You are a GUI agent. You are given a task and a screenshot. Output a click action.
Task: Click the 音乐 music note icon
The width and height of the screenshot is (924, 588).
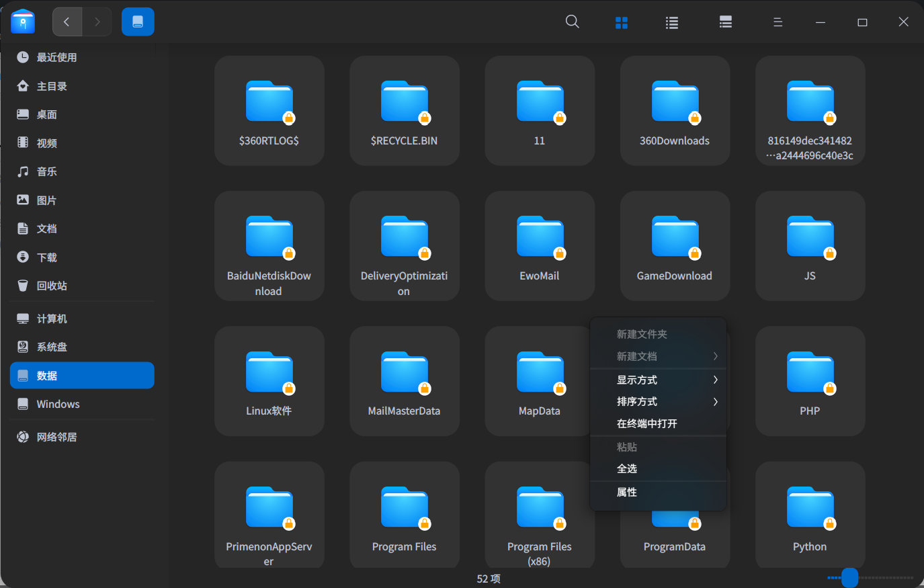tap(23, 171)
